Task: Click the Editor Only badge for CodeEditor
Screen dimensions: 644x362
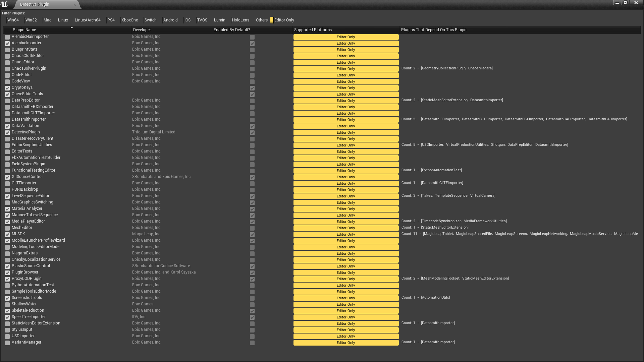Action: (346, 75)
